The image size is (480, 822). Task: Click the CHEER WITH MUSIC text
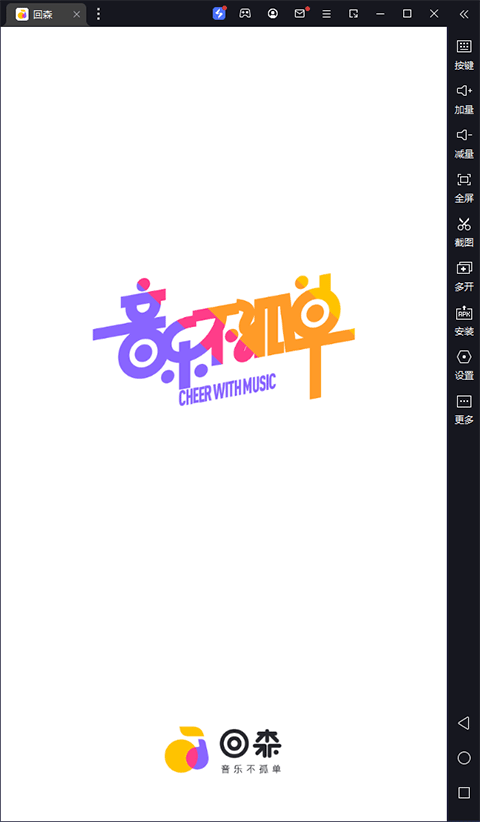227,390
